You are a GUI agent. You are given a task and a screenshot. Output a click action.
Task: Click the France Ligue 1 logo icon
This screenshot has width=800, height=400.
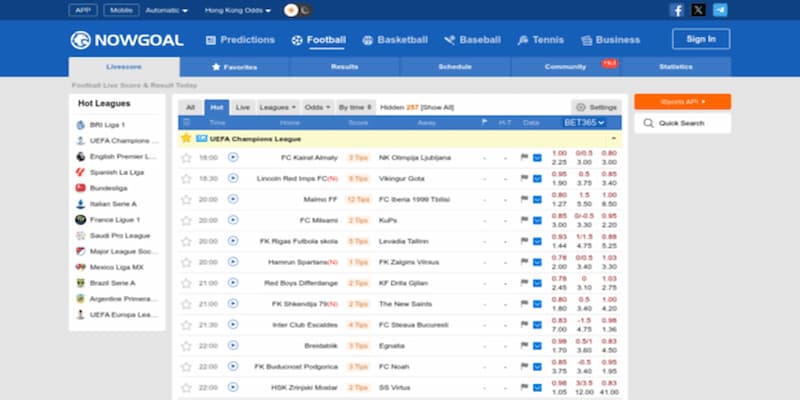coord(80,219)
